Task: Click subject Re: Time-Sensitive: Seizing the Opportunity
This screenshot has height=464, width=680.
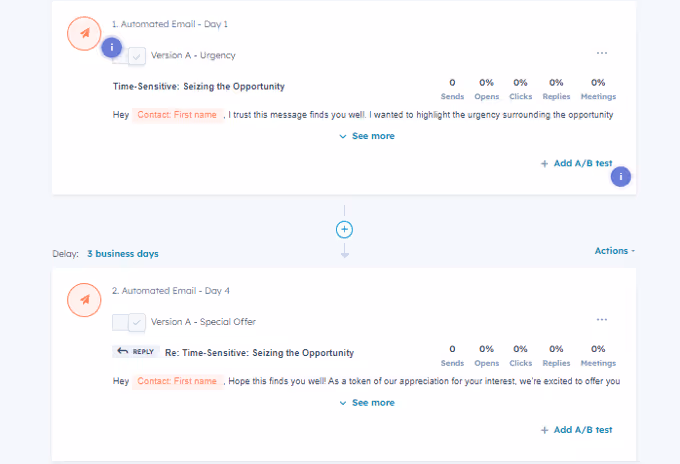Action: tap(259, 353)
